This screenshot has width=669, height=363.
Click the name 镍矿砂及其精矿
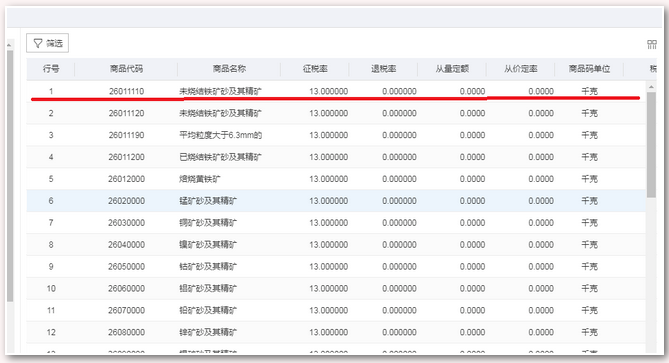point(208,244)
